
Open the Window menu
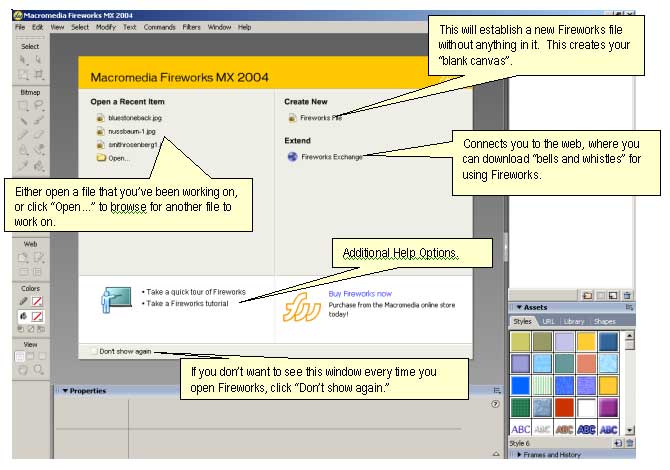(219, 27)
